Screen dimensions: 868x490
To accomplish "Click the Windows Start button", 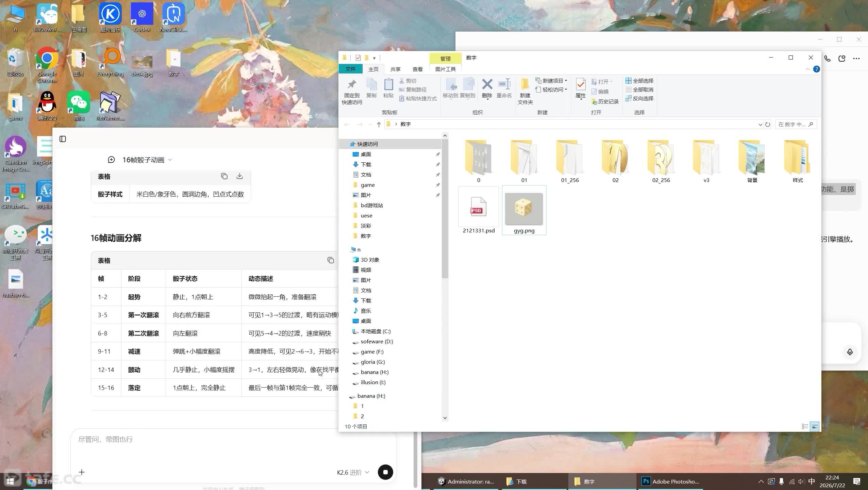I will (10, 481).
